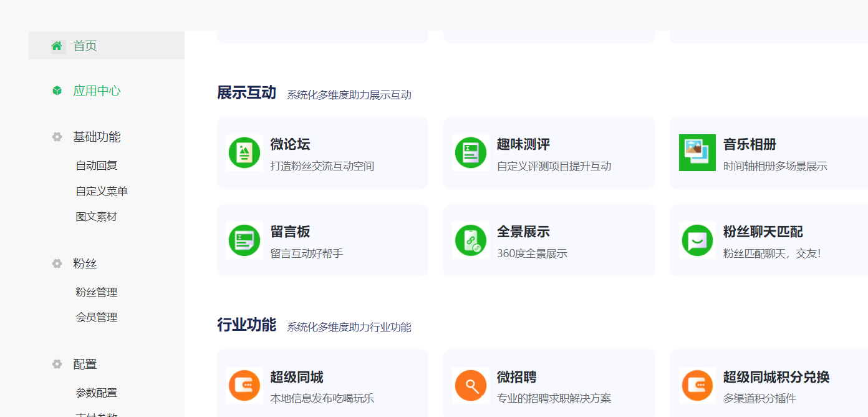Click the 超级同城积分兑换 icon
This screenshot has width=868, height=417.
pos(697,385)
